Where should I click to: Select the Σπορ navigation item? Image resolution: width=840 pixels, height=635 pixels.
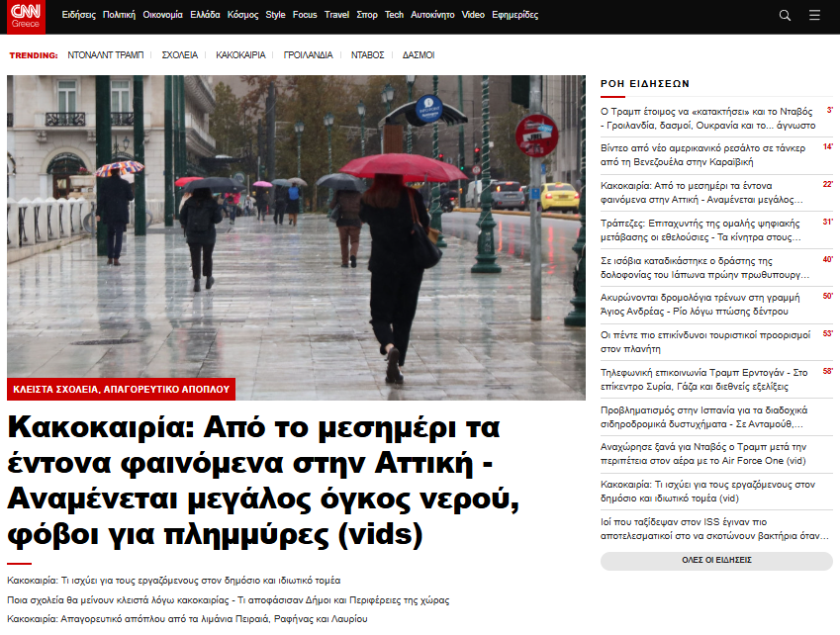pyautogui.click(x=367, y=15)
